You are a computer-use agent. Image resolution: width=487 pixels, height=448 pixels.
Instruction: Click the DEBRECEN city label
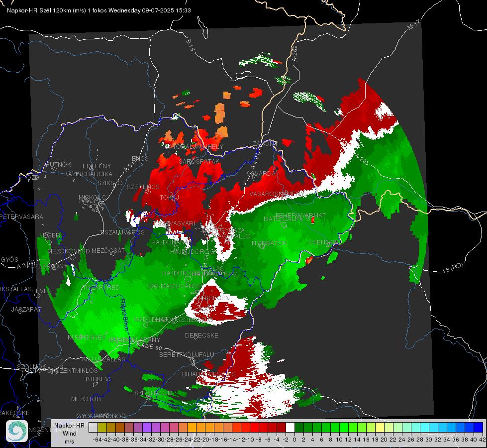click(213, 298)
